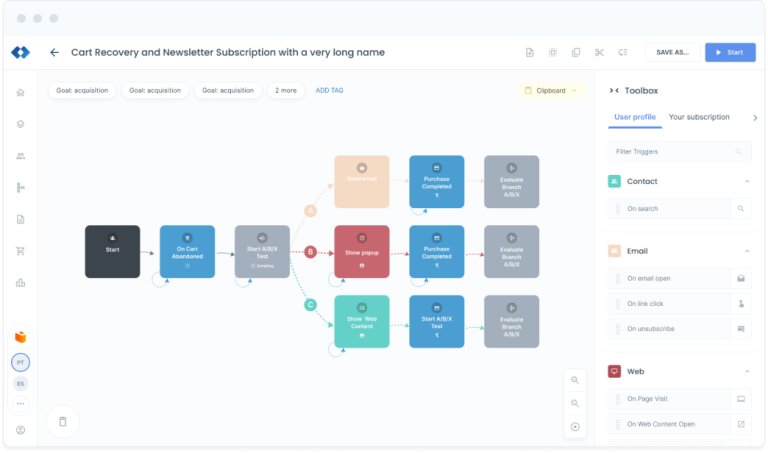Image resolution: width=768 pixels, height=453 pixels.
Task: Open the bar chart analytics sidebar icon
Action: [21, 283]
